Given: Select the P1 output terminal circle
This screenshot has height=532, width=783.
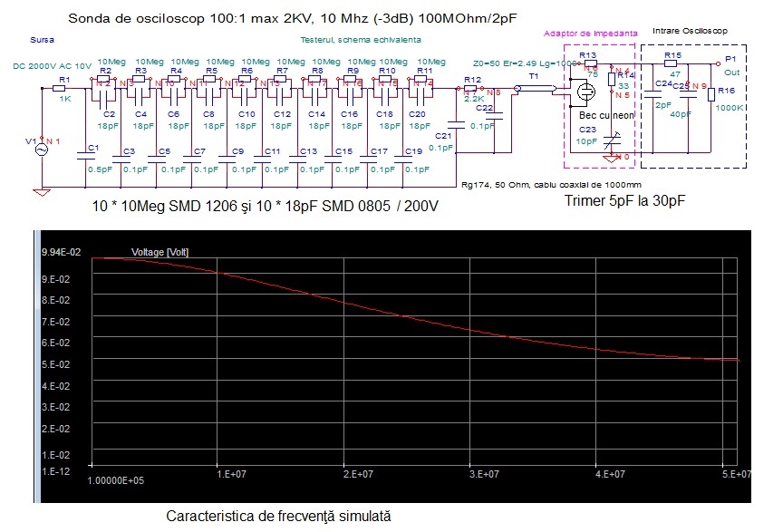Looking at the screenshot, I should point(718,64).
